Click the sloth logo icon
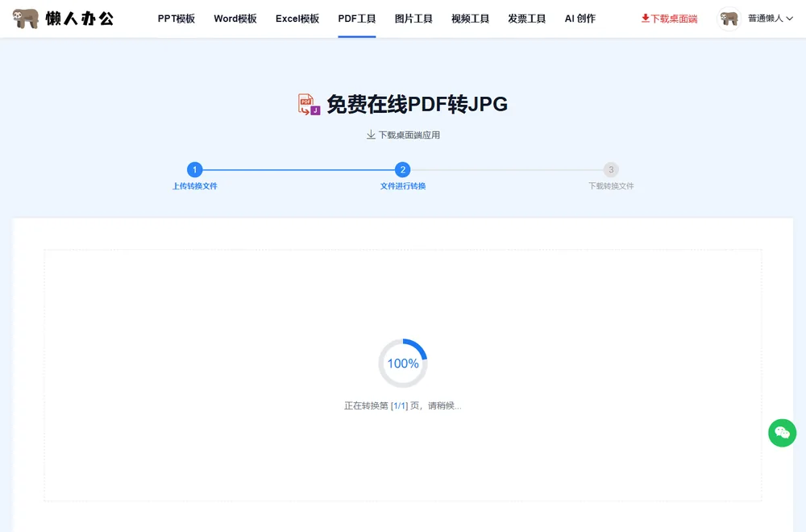 coord(26,19)
